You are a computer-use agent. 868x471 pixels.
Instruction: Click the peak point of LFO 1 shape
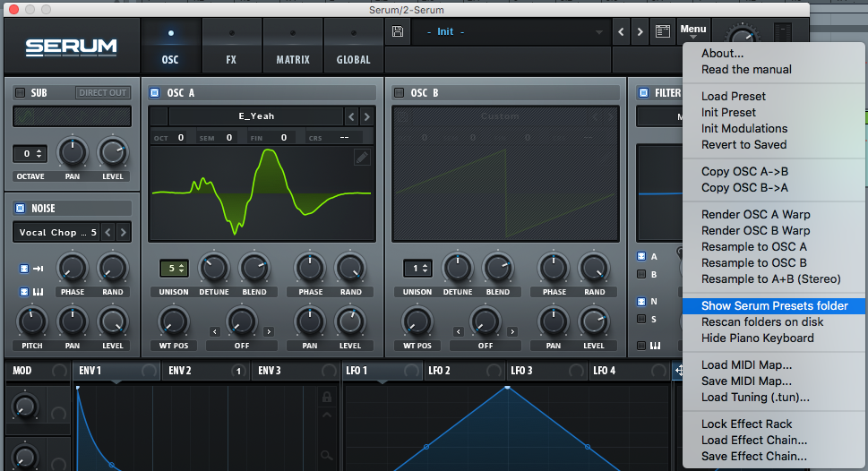pyautogui.click(x=507, y=388)
